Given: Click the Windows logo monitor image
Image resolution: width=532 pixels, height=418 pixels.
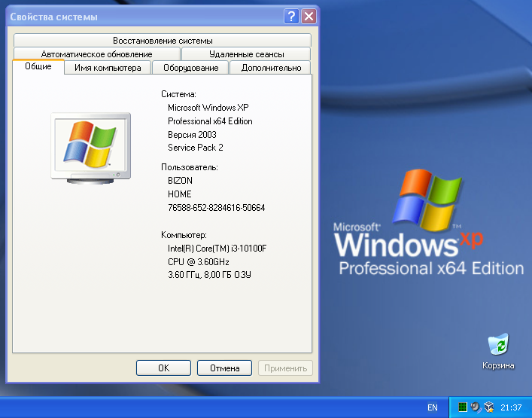Looking at the screenshot, I should [x=90, y=148].
